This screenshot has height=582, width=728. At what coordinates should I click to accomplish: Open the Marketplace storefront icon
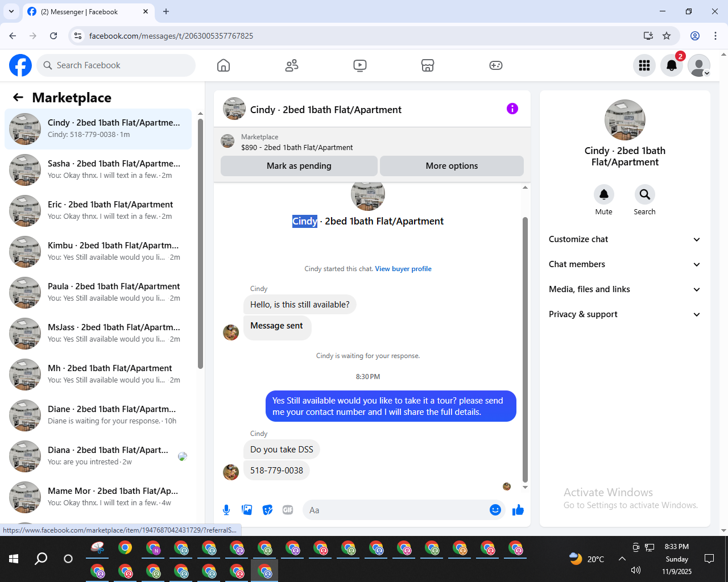(428, 65)
